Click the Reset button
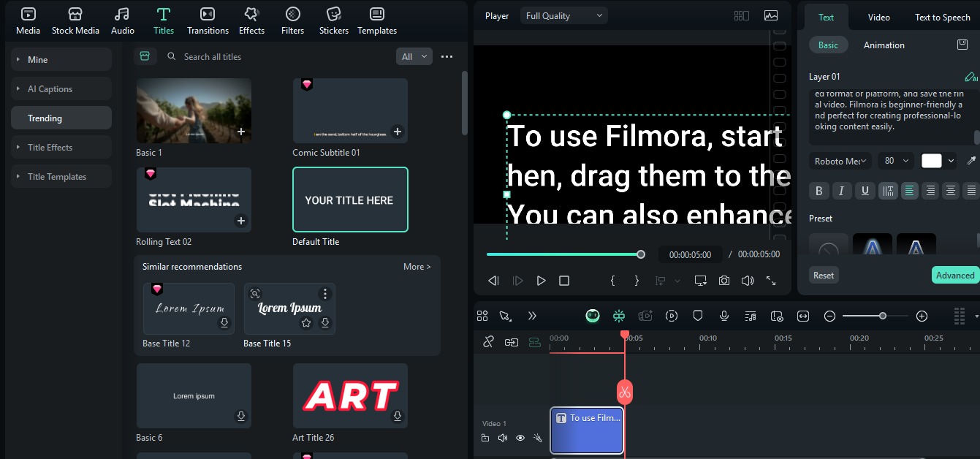 pos(824,276)
